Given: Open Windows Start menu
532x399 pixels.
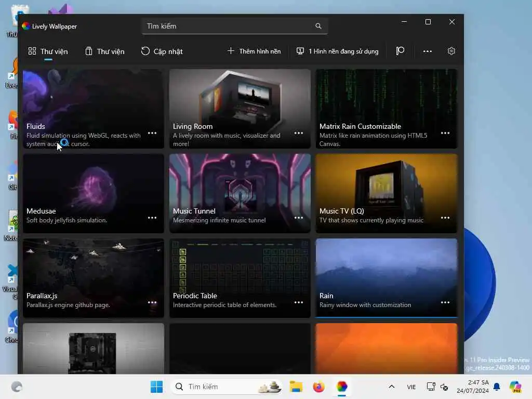Looking at the screenshot, I should click(156, 387).
